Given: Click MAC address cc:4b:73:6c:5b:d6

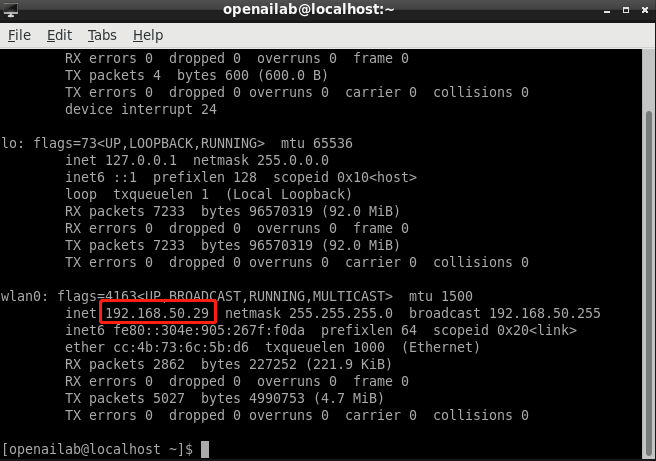Looking at the screenshot, I should click(x=181, y=347).
